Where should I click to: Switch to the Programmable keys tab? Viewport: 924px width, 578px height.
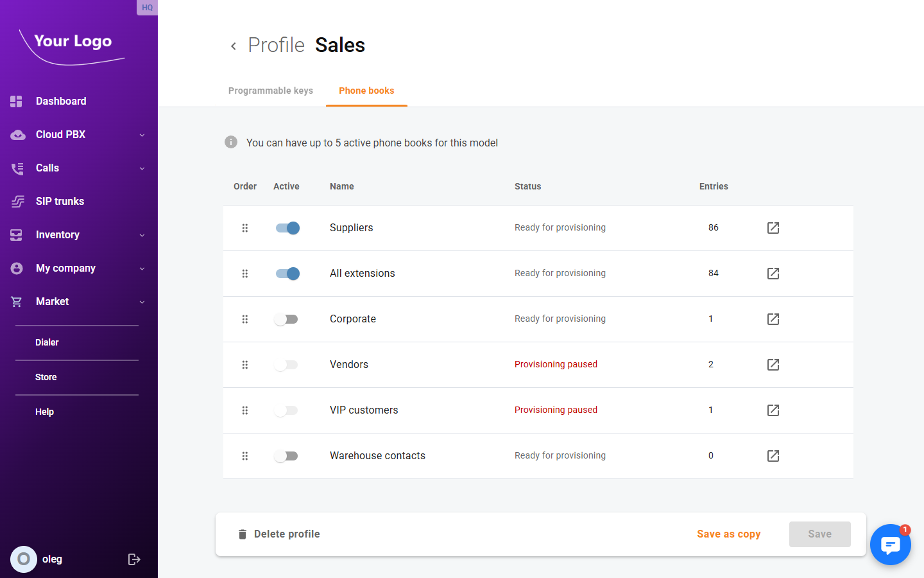pos(271,91)
